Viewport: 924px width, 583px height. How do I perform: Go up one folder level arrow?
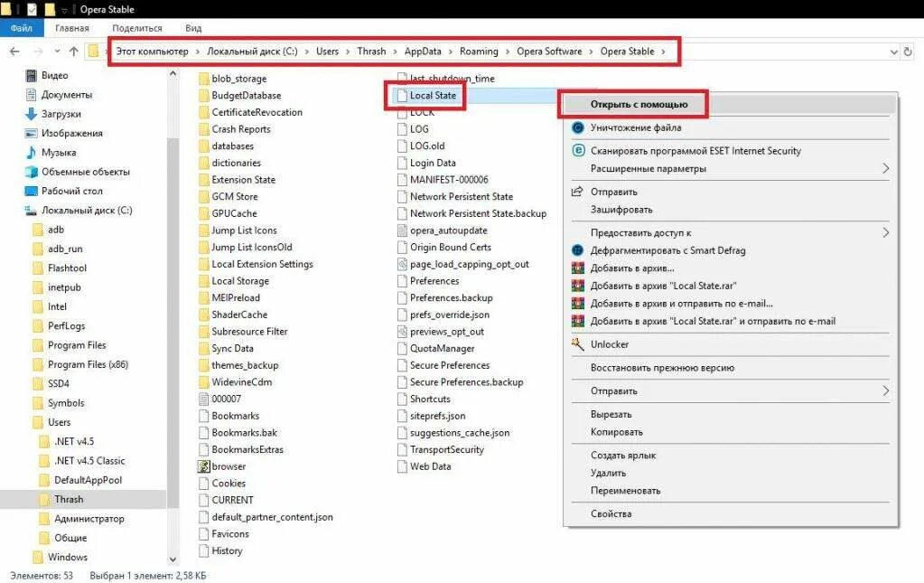pos(74,52)
